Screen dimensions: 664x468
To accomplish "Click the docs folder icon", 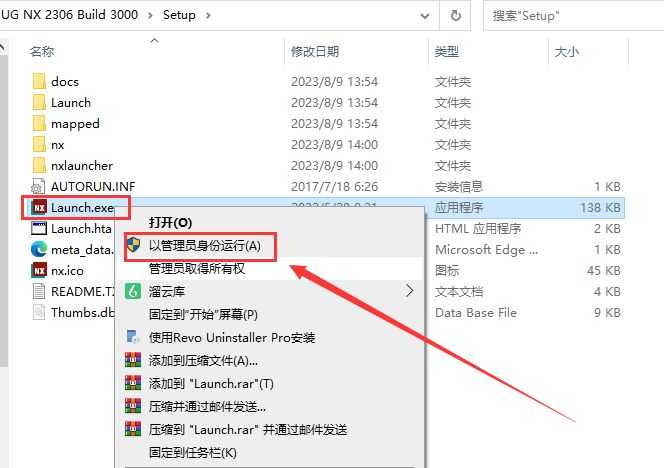I will [39, 81].
